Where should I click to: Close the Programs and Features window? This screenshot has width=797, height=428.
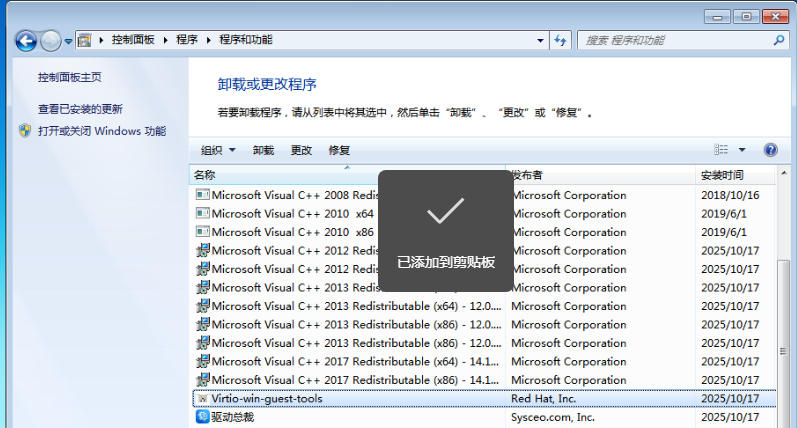(776, 17)
